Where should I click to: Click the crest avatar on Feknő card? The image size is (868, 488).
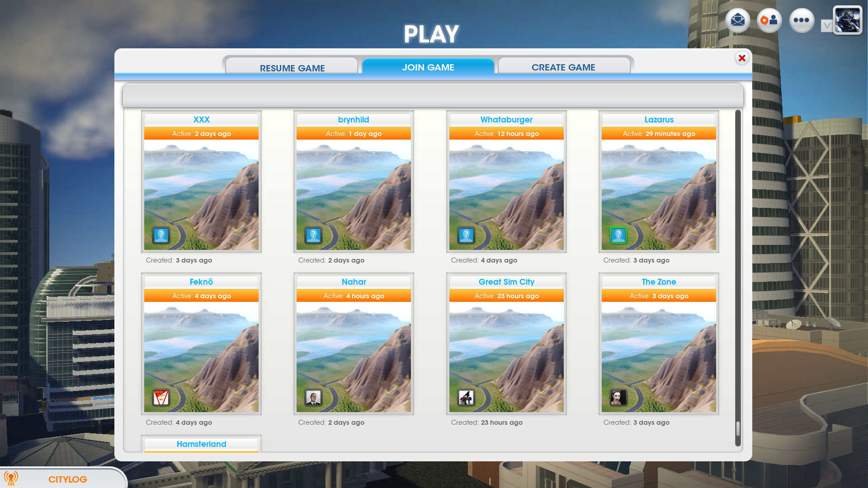161,398
